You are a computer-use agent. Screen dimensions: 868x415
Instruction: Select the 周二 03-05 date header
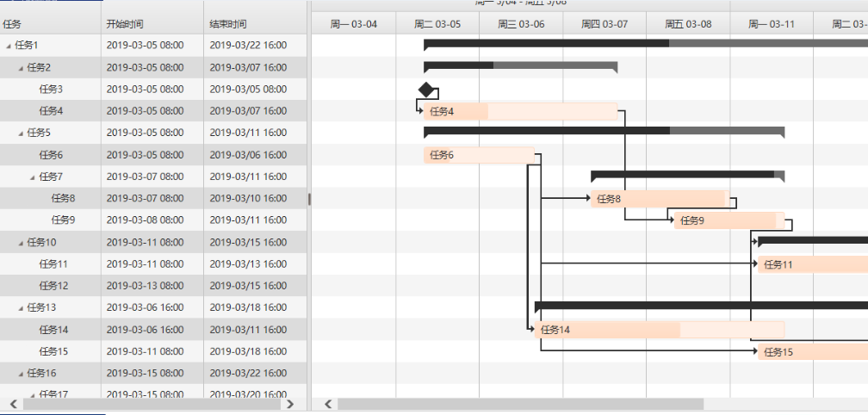pyautogui.click(x=437, y=24)
